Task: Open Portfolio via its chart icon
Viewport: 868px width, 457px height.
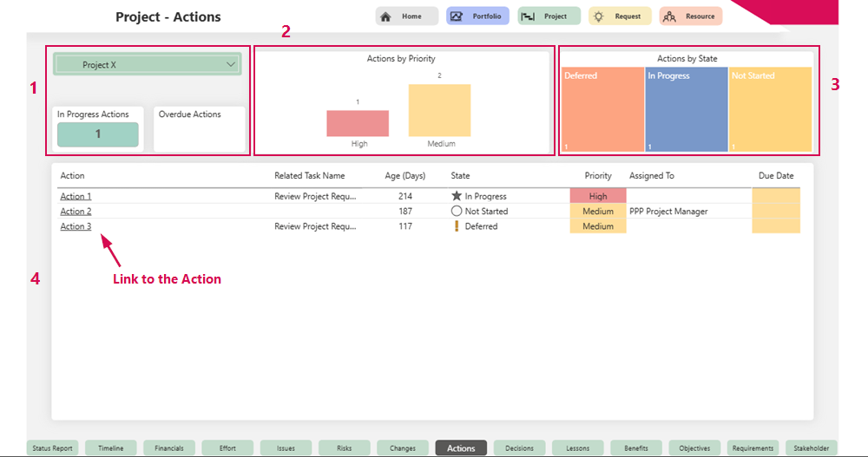Action: (x=457, y=16)
